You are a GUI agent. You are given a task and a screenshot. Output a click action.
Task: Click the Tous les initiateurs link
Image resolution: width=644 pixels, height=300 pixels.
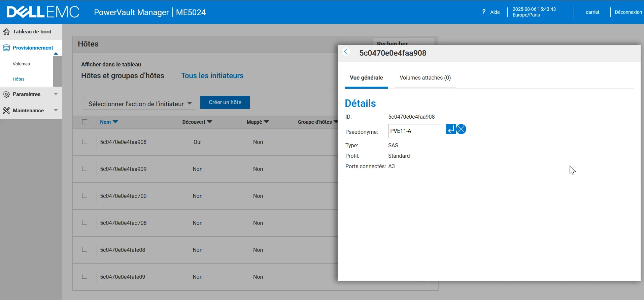(x=212, y=76)
